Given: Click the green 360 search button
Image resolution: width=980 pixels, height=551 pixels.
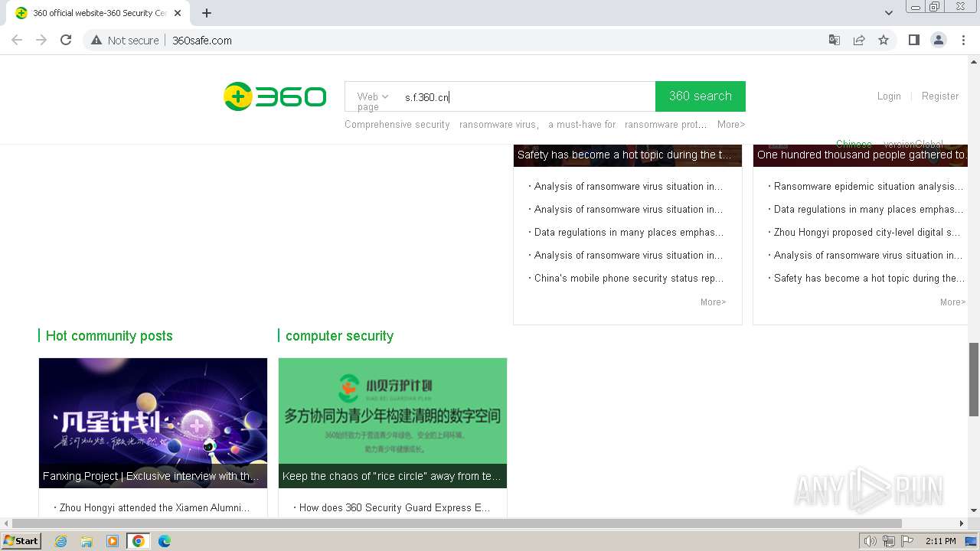Looking at the screenshot, I should pos(701,96).
